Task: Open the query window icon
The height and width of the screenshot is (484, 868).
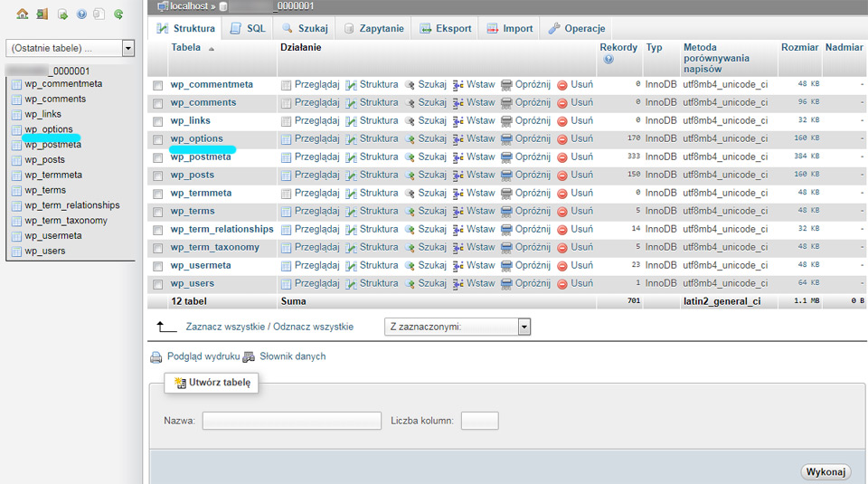Action: (62, 14)
